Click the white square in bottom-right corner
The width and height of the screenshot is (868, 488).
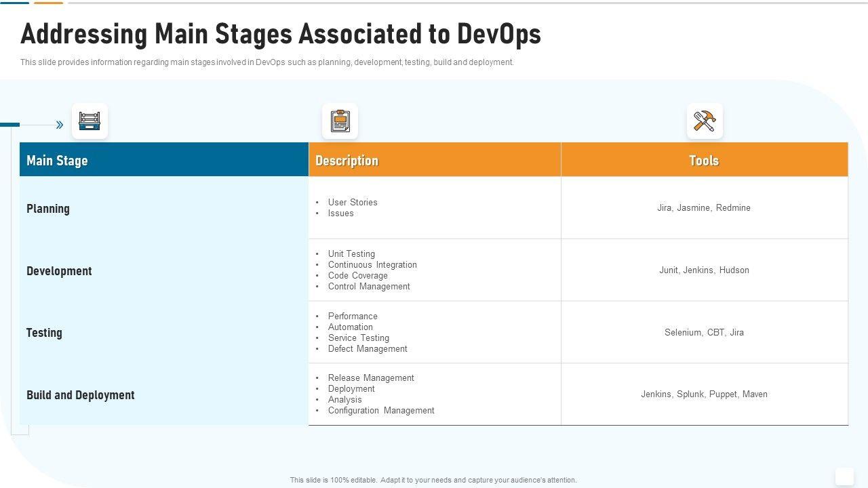[844, 476]
